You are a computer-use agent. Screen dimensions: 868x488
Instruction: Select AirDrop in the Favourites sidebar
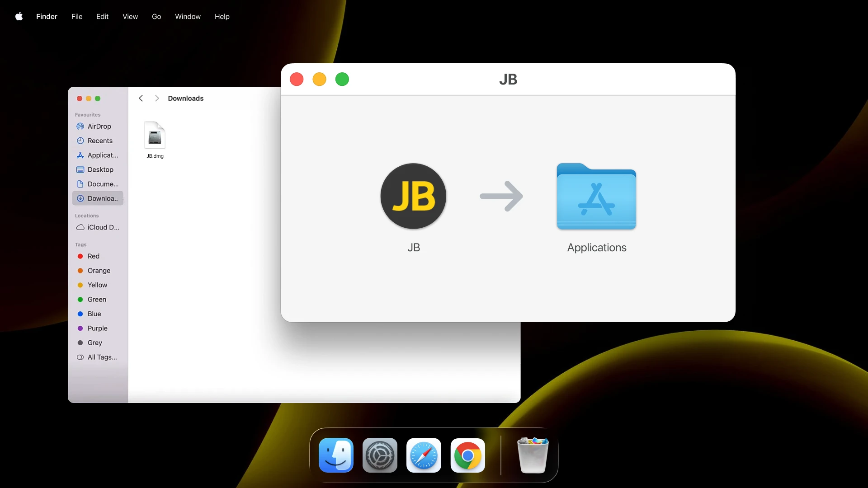pyautogui.click(x=99, y=127)
